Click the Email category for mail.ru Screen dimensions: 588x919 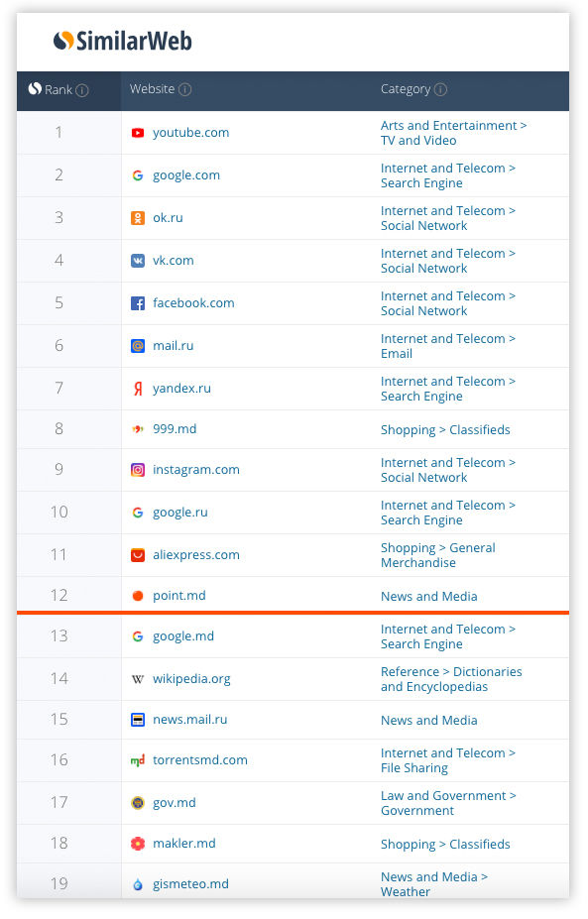(x=397, y=355)
